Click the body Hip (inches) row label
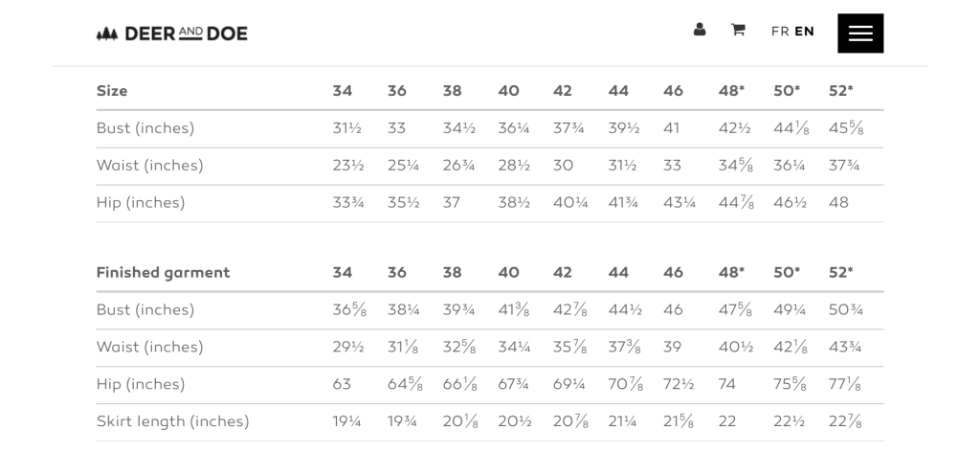 141,203
